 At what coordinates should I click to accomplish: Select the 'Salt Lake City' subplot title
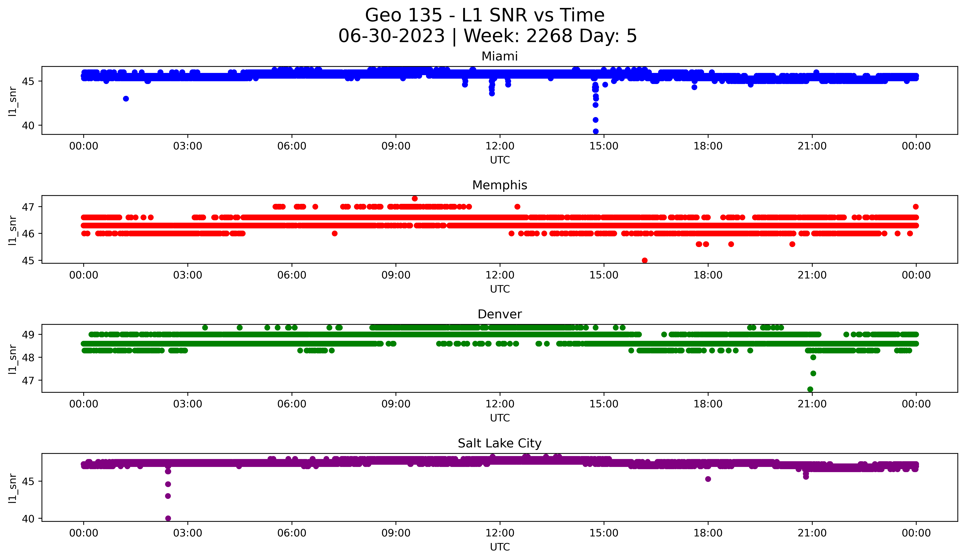[x=500, y=443]
